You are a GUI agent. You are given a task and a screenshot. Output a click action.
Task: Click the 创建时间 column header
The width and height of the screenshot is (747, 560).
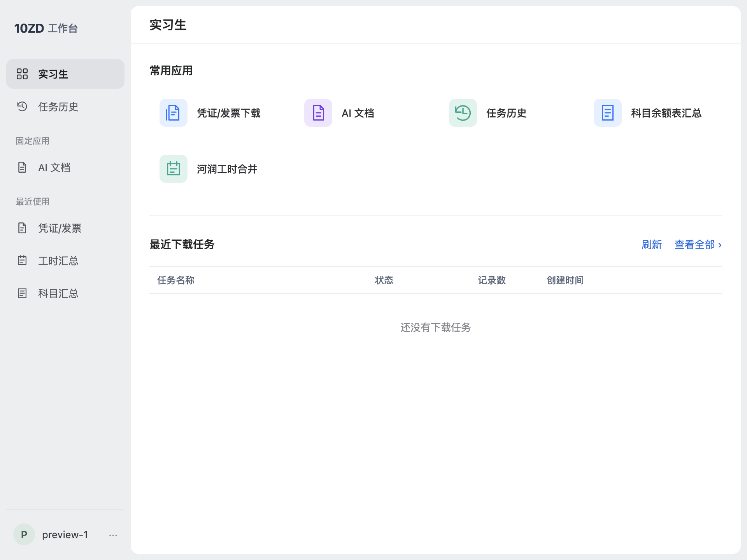point(565,280)
